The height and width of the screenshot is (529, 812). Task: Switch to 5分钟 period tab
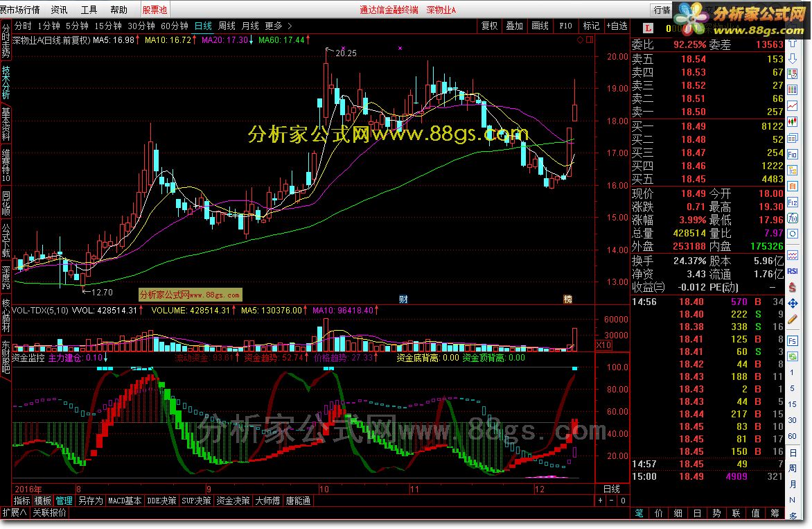pos(77,26)
